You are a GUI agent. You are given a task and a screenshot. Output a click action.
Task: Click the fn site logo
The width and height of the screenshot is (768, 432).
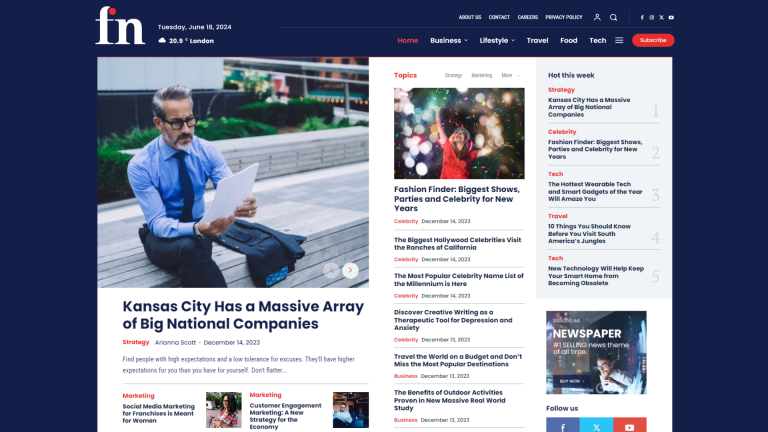[120, 26]
